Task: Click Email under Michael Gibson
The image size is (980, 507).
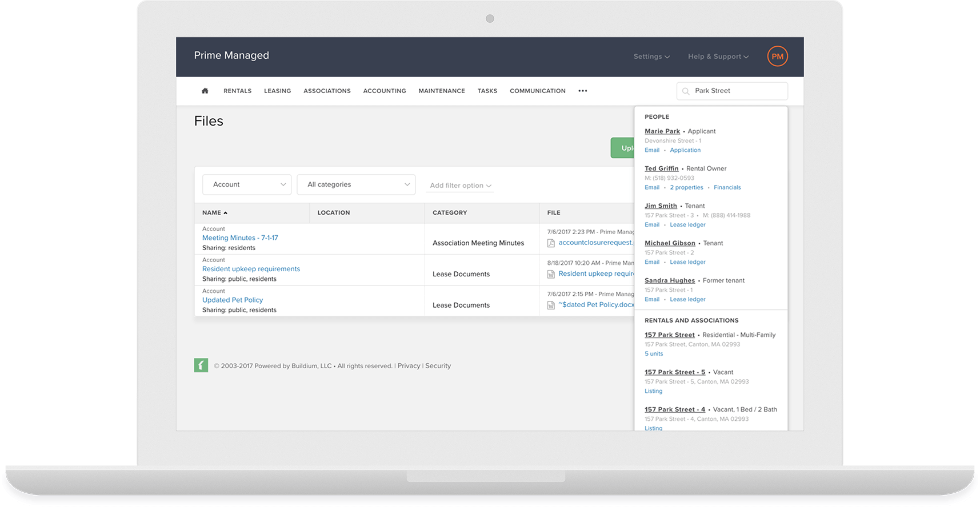Action: pyautogui.click(x=652, y=262)
